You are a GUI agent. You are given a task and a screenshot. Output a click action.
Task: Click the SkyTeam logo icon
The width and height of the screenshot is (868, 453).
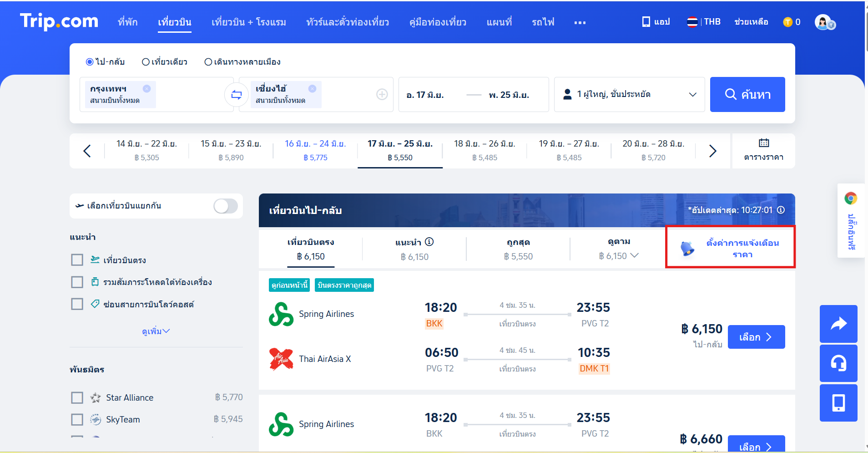coord(96,419)
